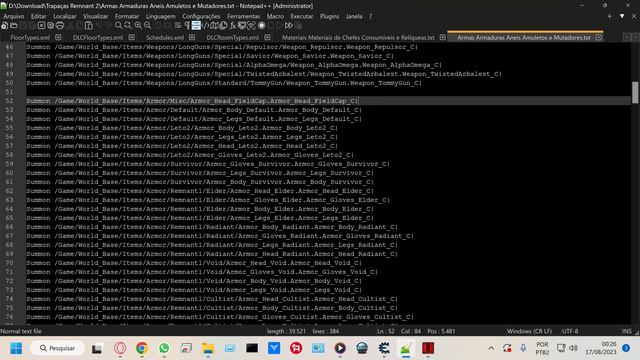
Task: Toggle INS insert mode in status bar
Action: (627, 331)
